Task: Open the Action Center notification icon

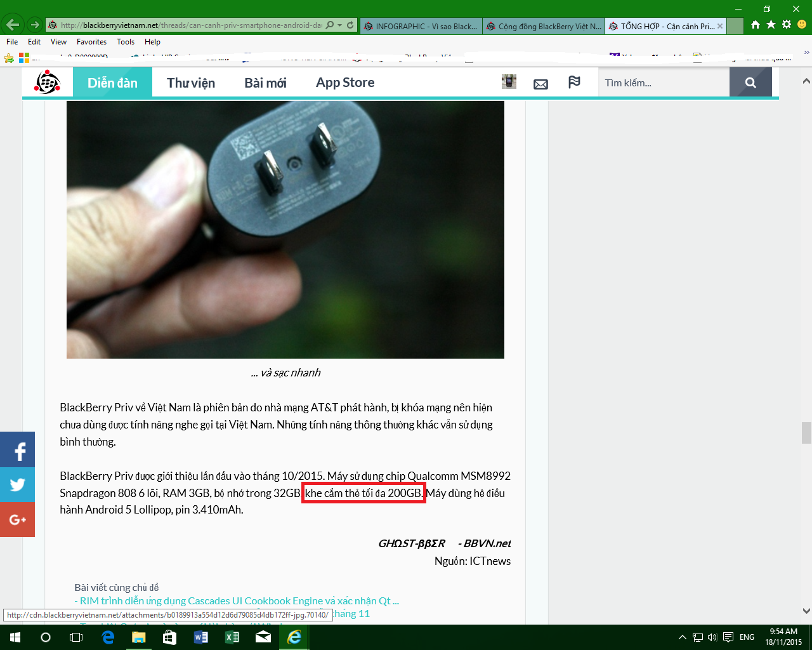Action: click(728, 637)
